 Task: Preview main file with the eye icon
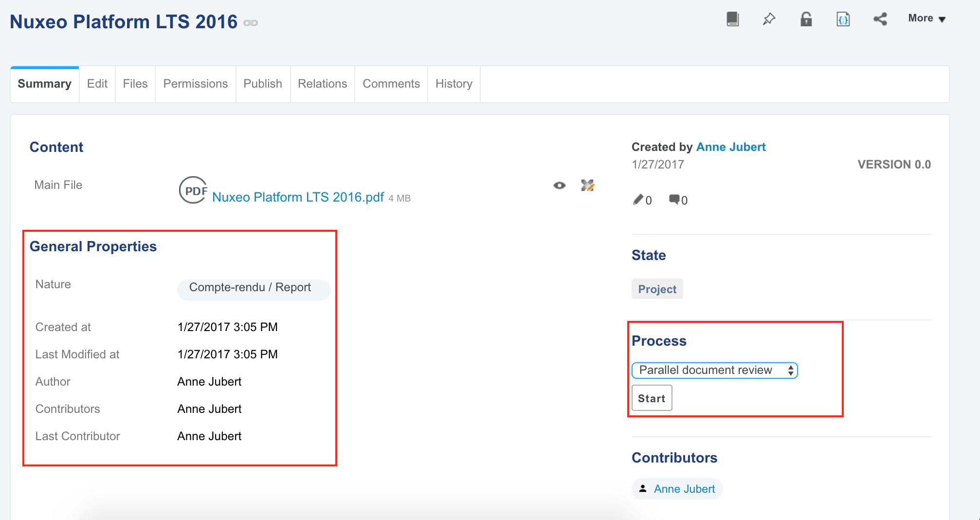560,185
